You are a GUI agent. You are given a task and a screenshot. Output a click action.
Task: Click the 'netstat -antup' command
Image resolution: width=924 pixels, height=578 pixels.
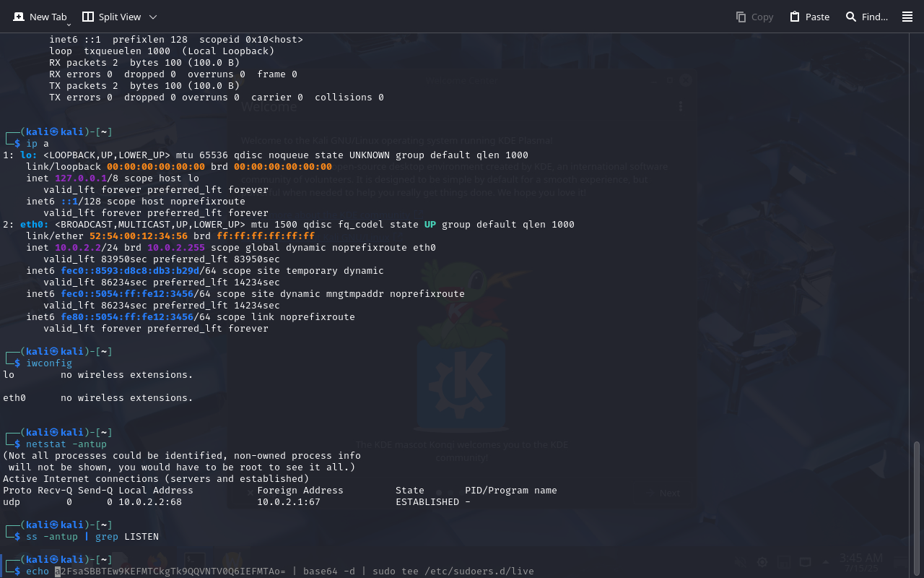pyautogui.click(x=66, y=444)
